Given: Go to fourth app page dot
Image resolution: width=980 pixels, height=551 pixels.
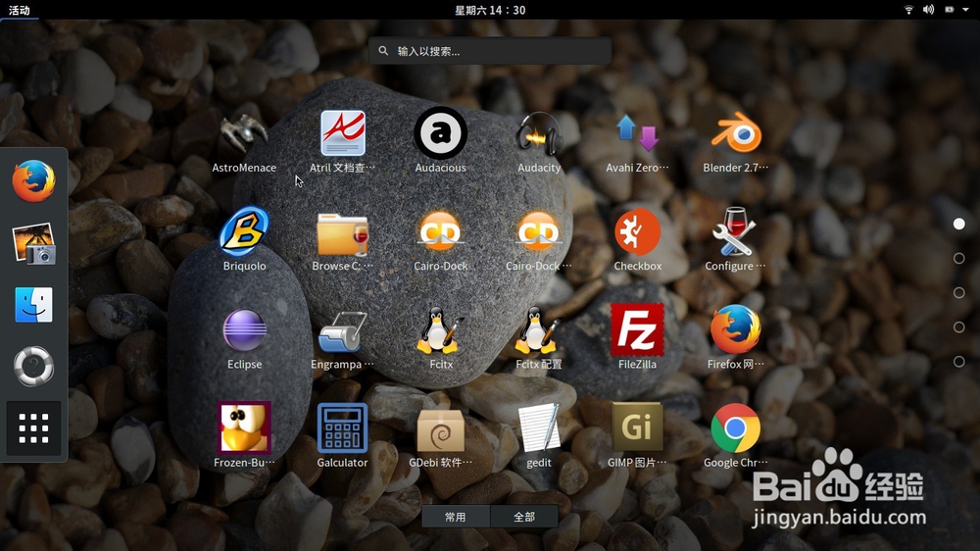Looking at the screenshot, I should [958, 327].
